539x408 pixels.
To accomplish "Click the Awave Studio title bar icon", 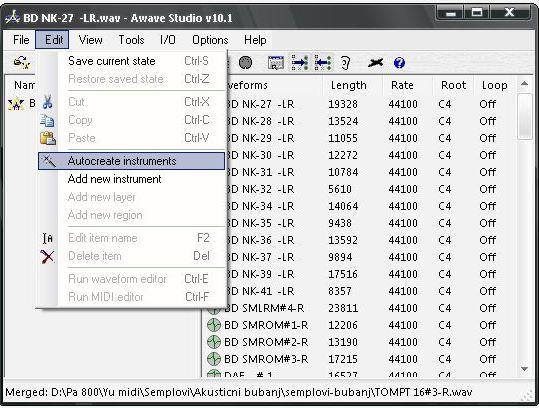I will coord(13,18).
